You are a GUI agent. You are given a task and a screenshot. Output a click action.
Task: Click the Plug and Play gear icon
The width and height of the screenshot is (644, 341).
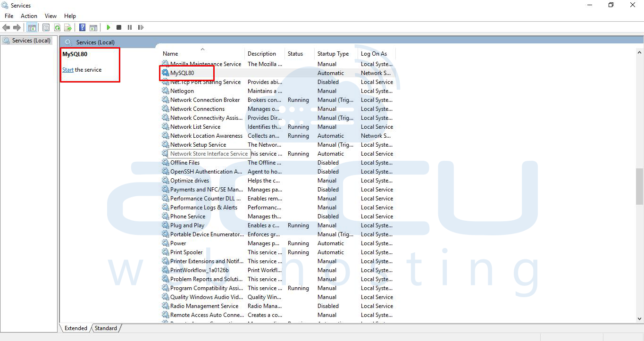tap(165, 225)
